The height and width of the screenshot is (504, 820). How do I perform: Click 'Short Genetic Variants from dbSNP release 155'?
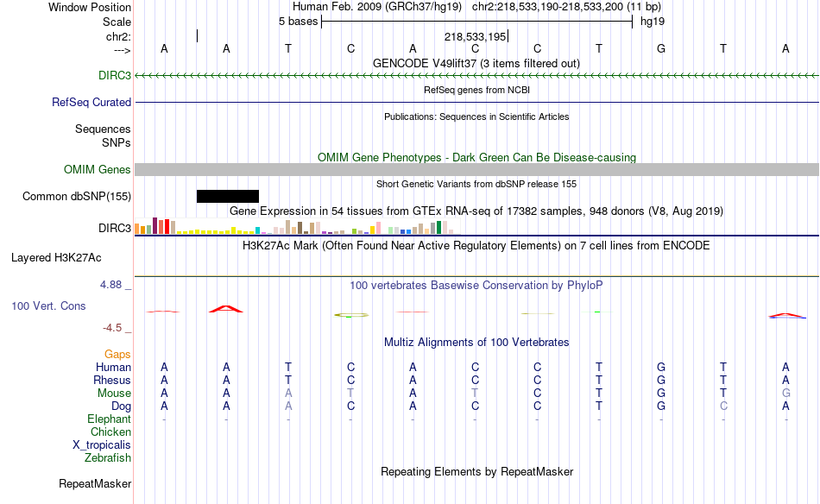coord(476,184)
